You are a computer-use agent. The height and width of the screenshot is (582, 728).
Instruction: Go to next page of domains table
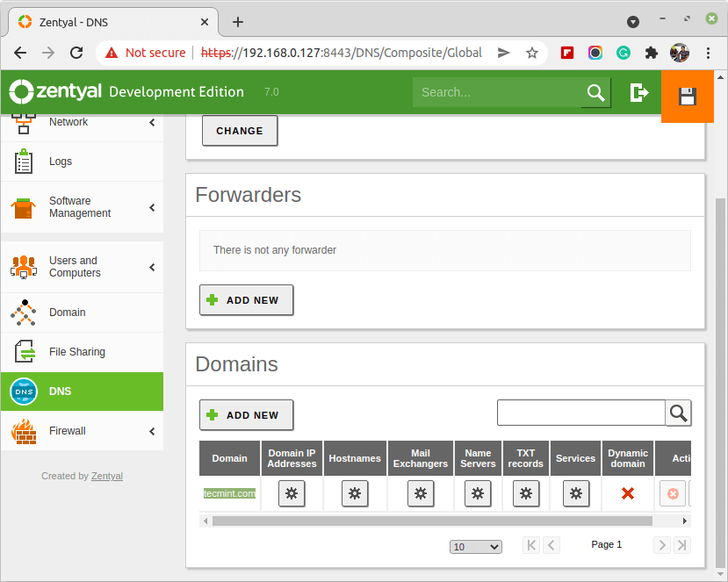(x=662, y=545)
